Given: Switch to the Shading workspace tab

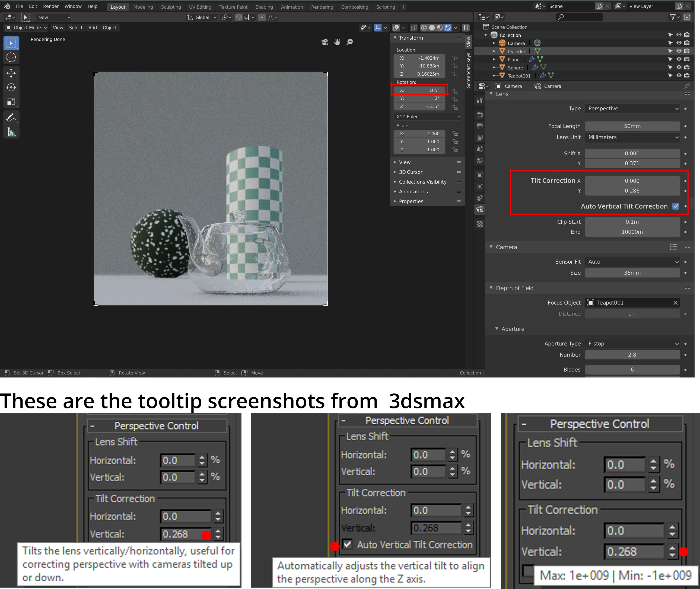Looking at the screenshot, I should coord(264,7).
